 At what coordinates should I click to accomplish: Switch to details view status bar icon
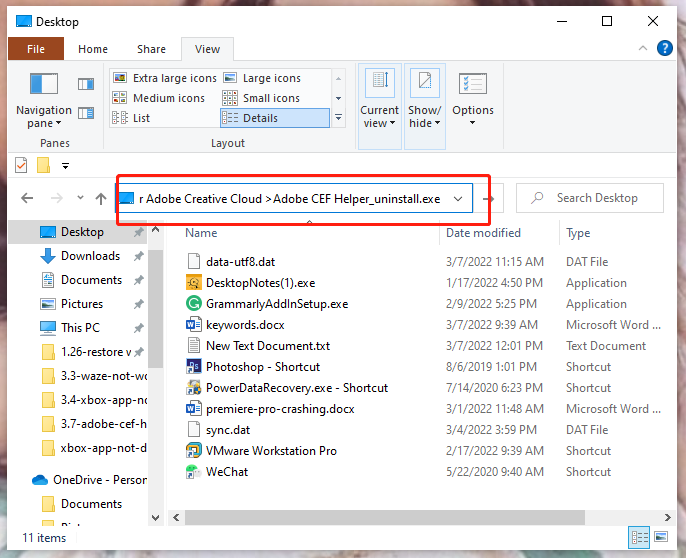[639, 537]
